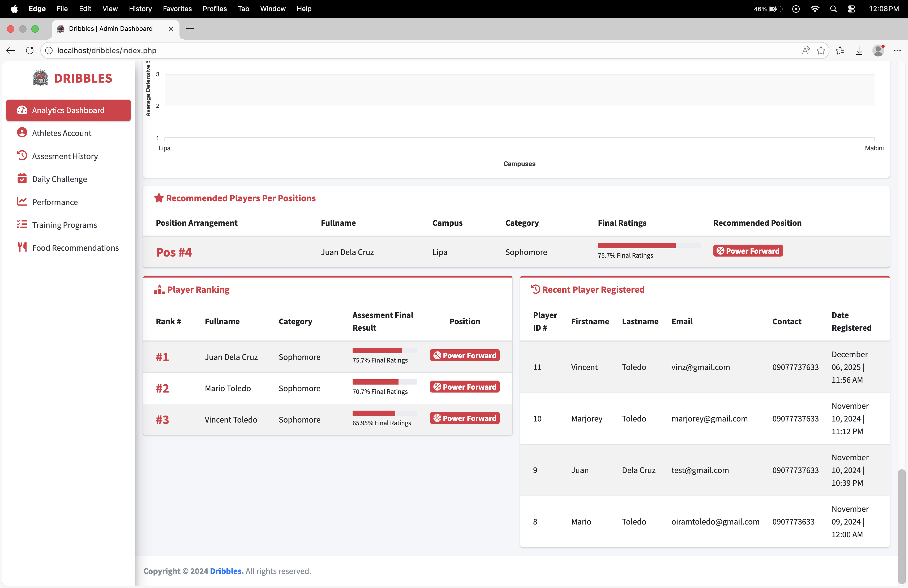The width and height of the screenshot is (908, 588).
Task: Select the Analytics Dashboard menu item
Action: [x=68, y=110]
